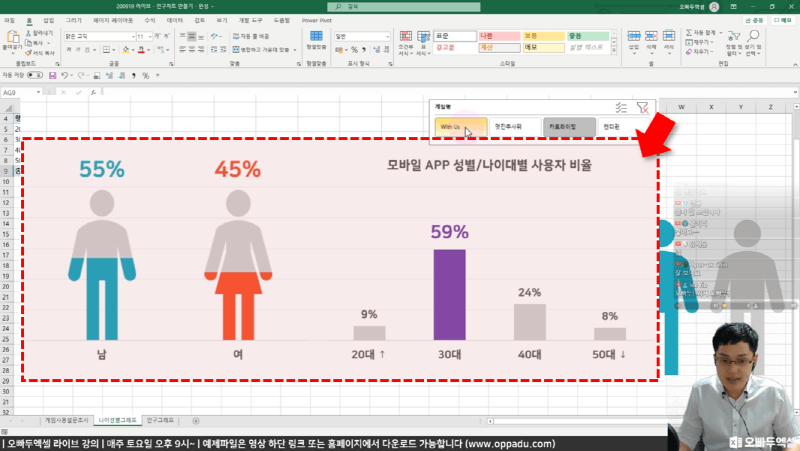The height and width of the screenshot is (451, 800).
Task: Switch to the Formulas (수식) ribbon tab
Action: [x=149, y=20]
